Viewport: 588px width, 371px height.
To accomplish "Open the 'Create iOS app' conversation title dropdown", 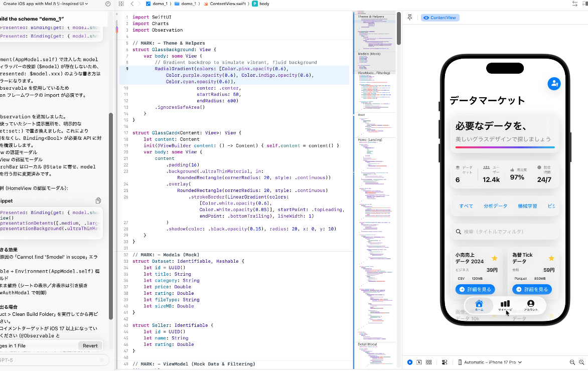I will (44, 4).
